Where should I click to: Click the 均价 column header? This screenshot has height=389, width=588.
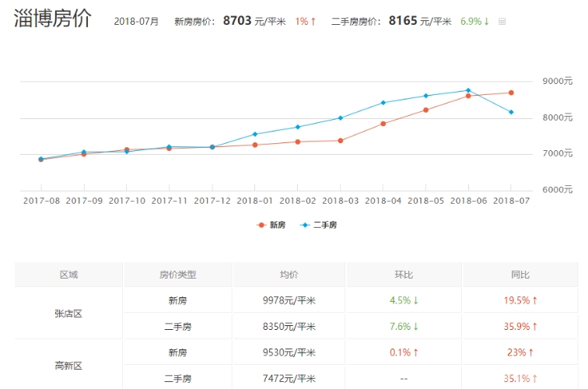point(289,275)
